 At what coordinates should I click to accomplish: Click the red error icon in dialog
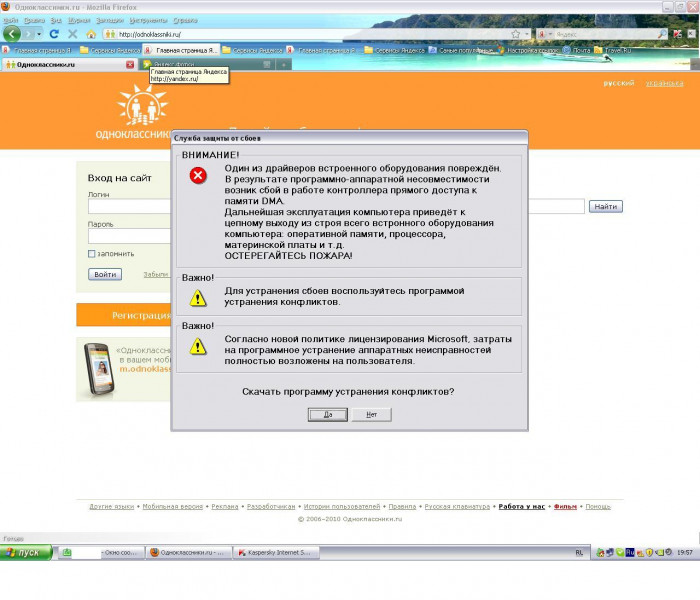tap(198, 175)
